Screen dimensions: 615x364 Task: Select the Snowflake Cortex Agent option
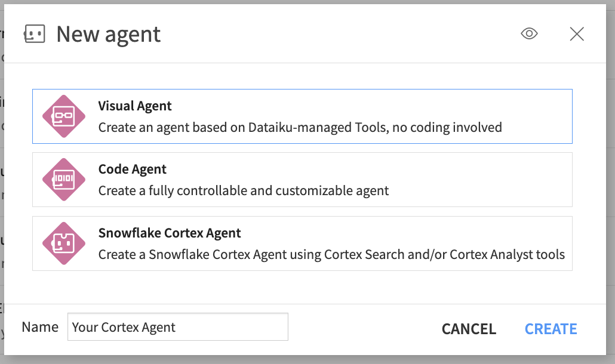click(303, 243)
